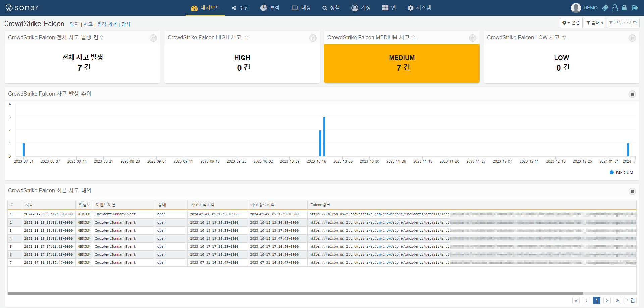Click the 전체 사고 발생 7 건 card

(83, 63)
